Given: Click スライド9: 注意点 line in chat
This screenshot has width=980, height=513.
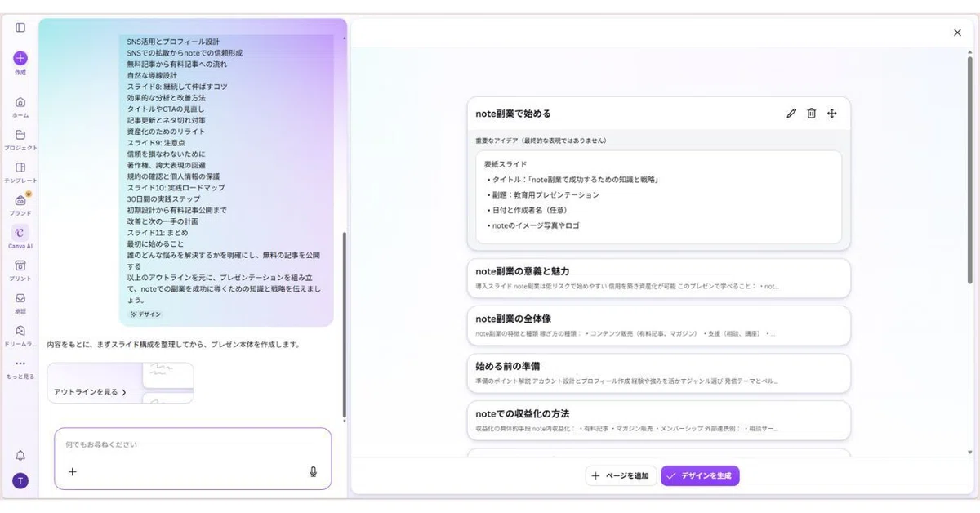Looking at the screenshot, I should [x=155, y=143].
